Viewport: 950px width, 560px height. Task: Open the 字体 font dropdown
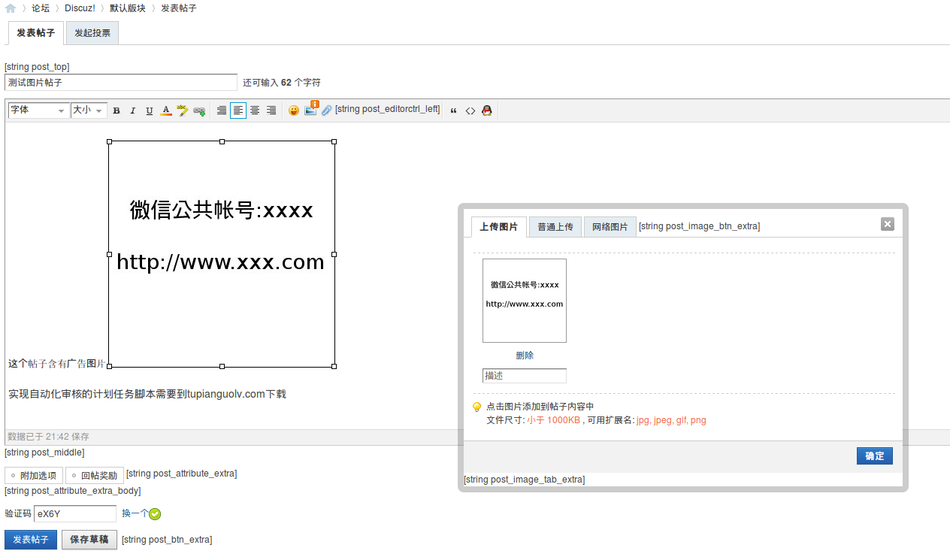click(x=38, y=110)
